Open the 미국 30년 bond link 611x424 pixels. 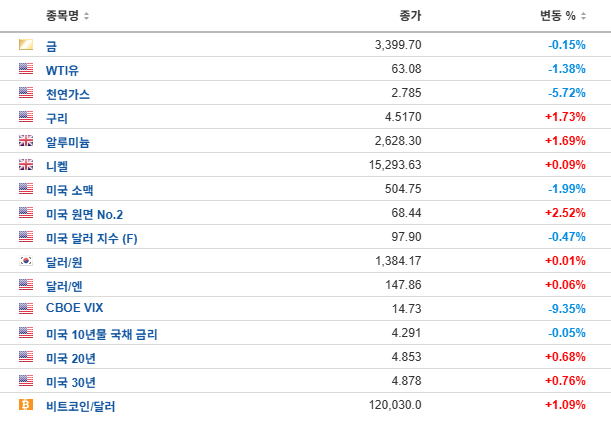71,381
